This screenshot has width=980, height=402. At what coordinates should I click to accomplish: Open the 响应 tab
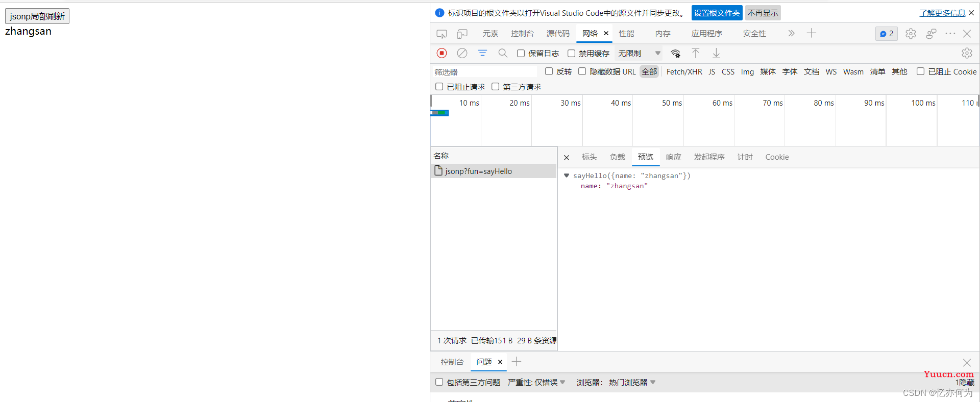673,157
